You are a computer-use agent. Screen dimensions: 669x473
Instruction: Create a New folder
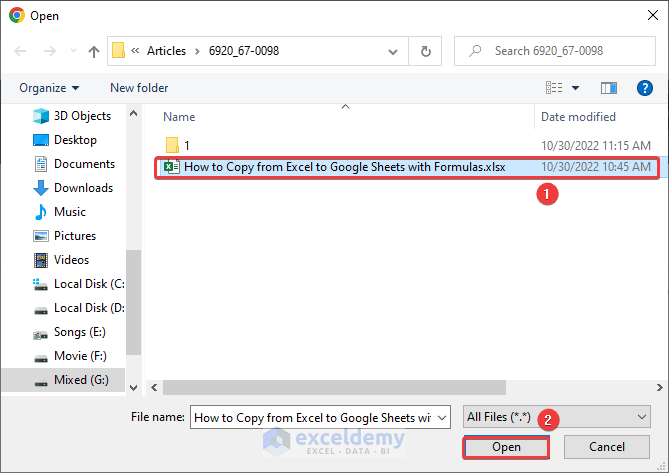tap(139, 88)
